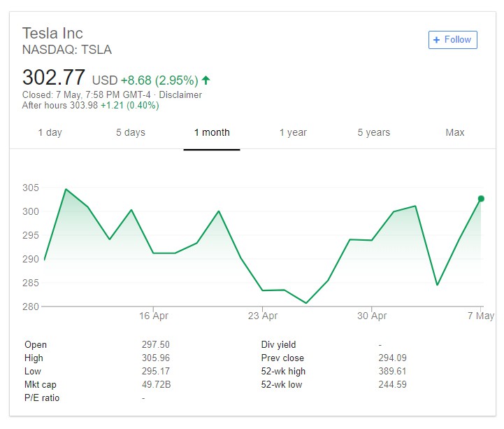
Task: Click the chart's highest peak near 305
Action: pos(66,189)
